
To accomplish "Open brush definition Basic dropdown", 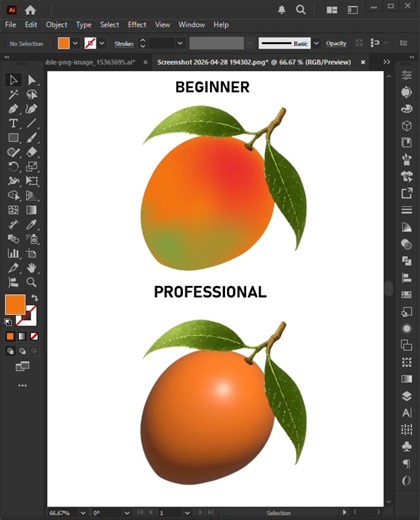I will click(317, 43).
